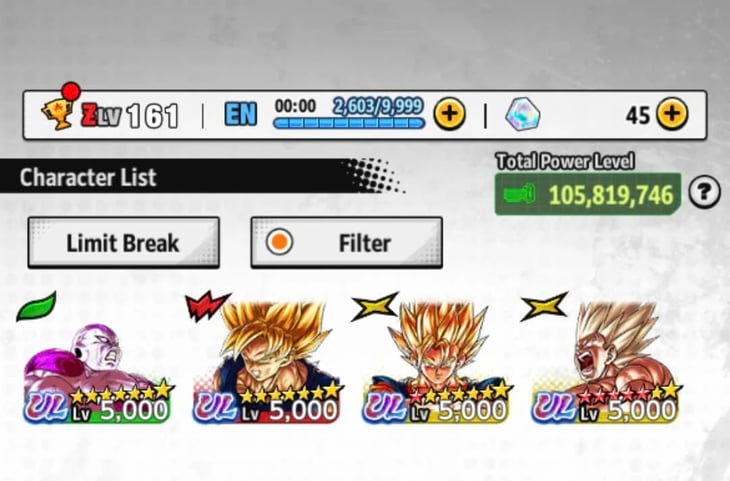
Task: Click the red notification dot on trophy
Action: pos(71,91)
